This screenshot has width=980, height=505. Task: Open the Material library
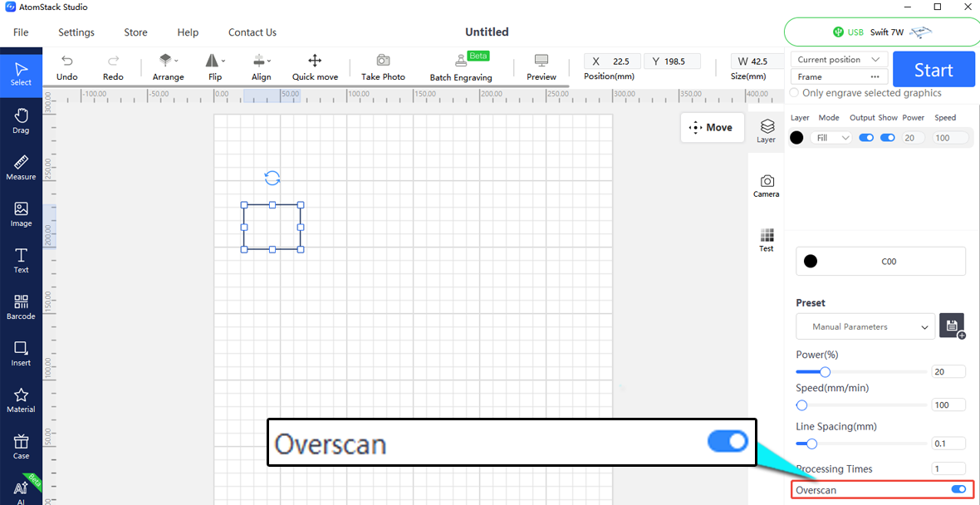[22, 400]
